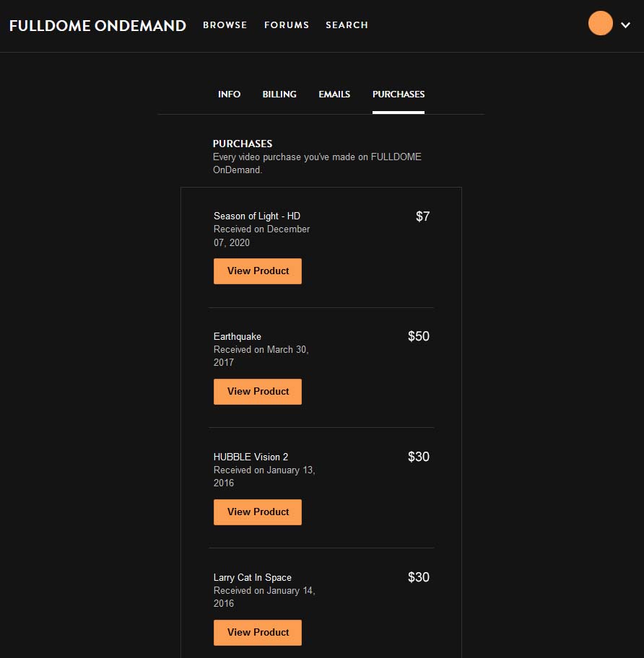Click the Larry Cat In Space title
The height and width of the screenshot is (658, 644).
pos(253,578)
